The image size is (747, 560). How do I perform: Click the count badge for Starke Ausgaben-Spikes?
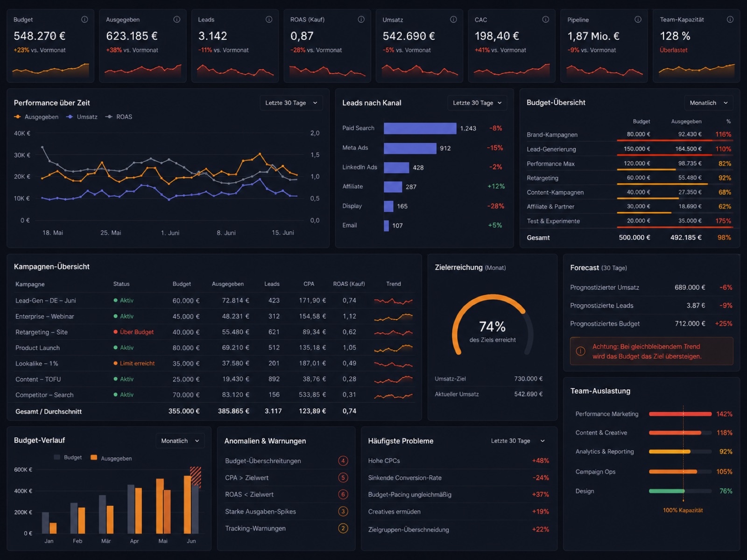pos(343,511)
